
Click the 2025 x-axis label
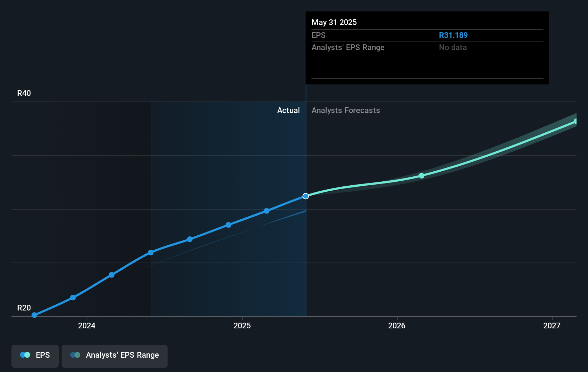pos(242,325)
